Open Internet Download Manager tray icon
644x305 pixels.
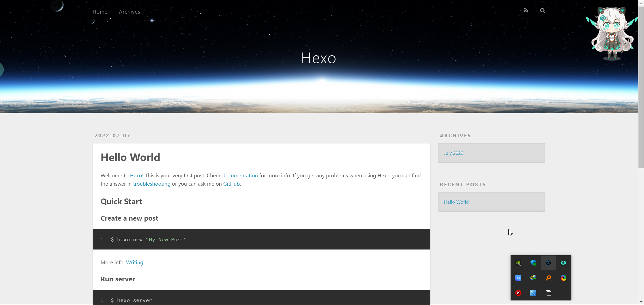[533, 278]
